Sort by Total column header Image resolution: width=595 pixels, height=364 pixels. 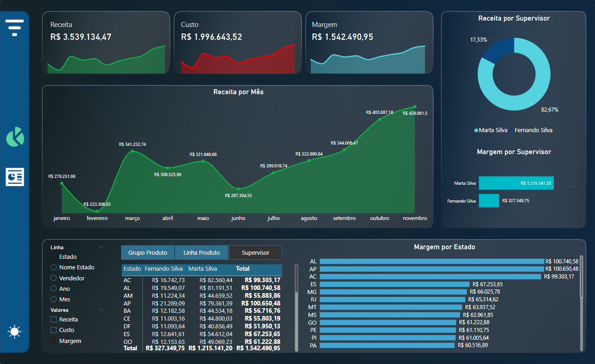243,269
